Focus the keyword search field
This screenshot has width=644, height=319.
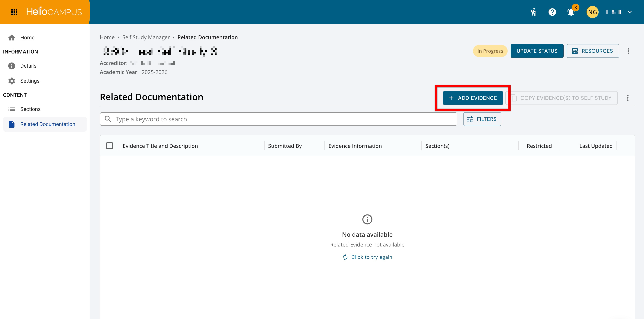(x=278, y=119)
